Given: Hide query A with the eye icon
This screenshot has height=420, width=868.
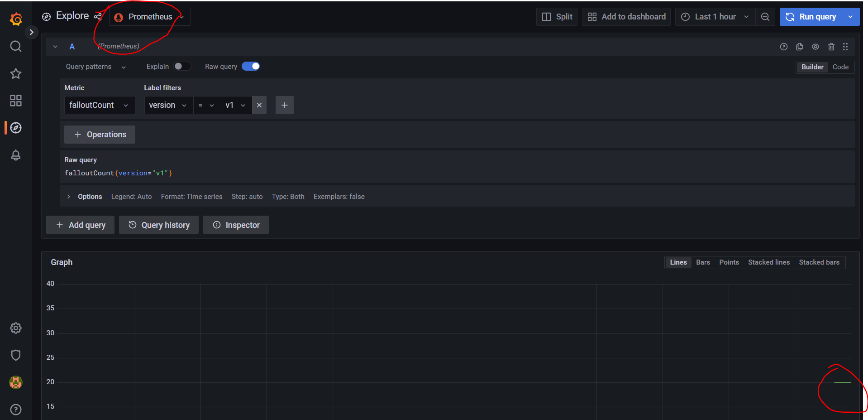Looking at the screenshot, I should [815, 47].
